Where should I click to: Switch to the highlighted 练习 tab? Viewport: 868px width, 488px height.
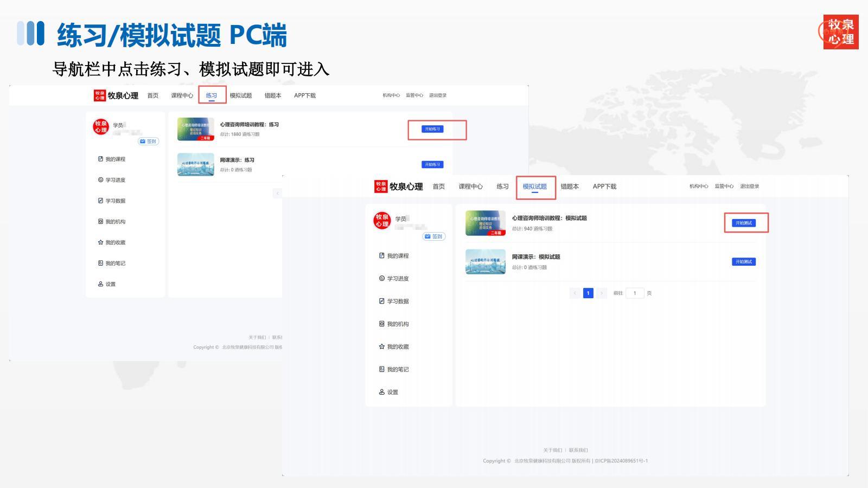(212, 95)
